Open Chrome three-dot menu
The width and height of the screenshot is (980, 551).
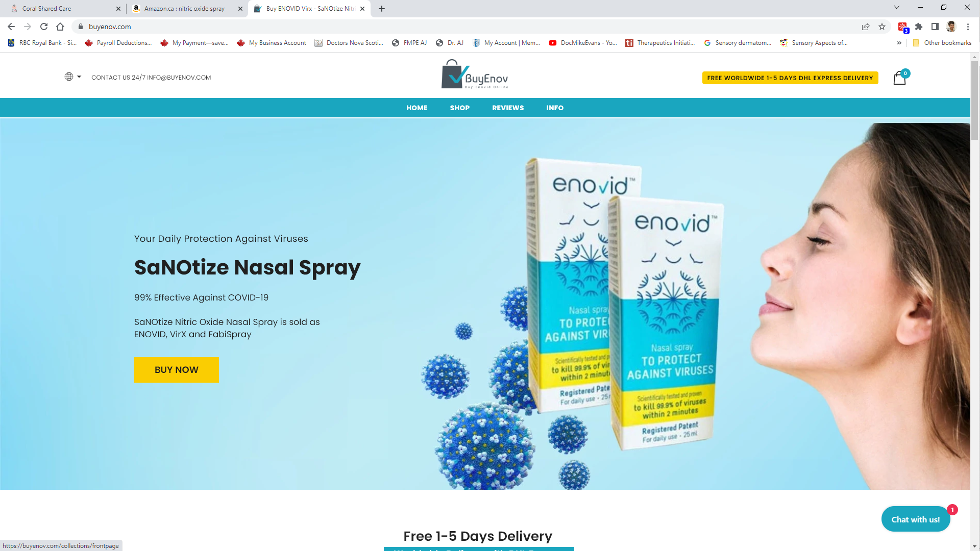coord(968,27)
